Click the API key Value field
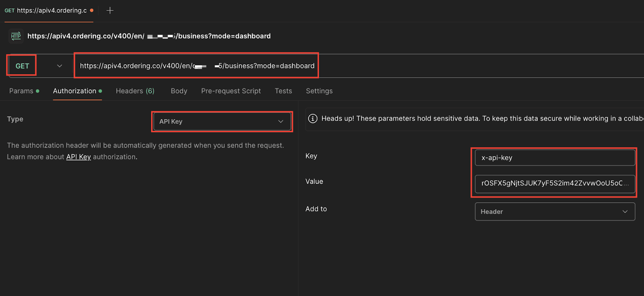This screenshot has height=296, width=644. click(x=555, y=183)
